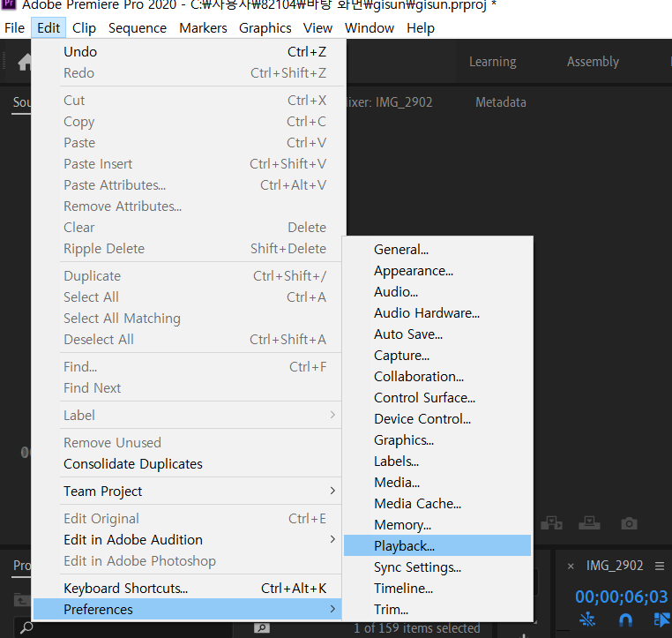Select the Project panel tab
This screenshot has height=638, width=672.
(21, 566)
